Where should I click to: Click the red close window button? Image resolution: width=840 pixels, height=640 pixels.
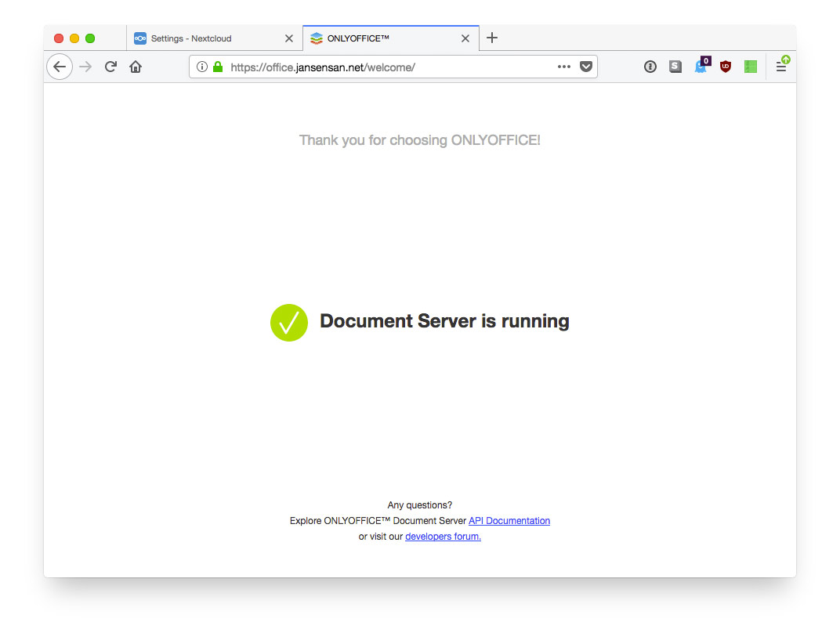click(x=59, y=38)
